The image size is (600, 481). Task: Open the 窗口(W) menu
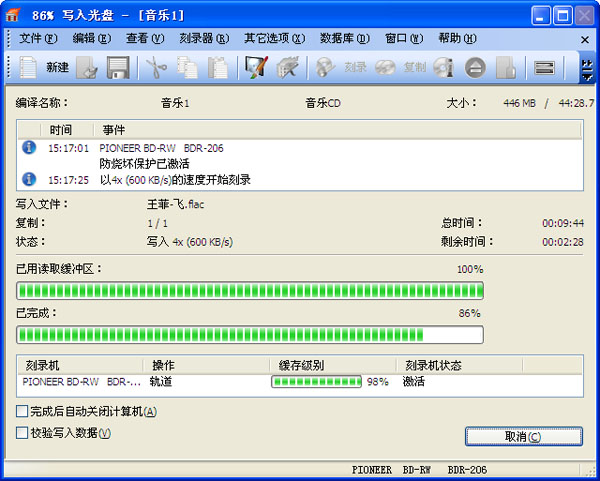click(404, 38)
